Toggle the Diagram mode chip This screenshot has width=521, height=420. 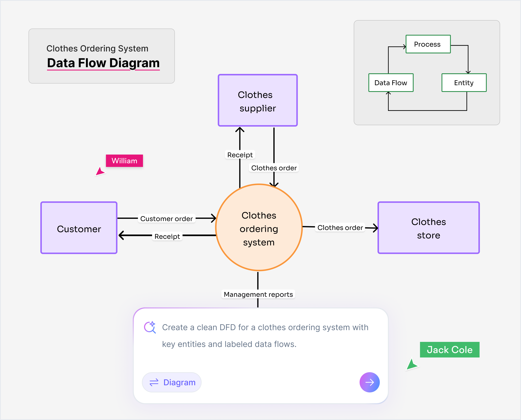(x=172, y=382)
